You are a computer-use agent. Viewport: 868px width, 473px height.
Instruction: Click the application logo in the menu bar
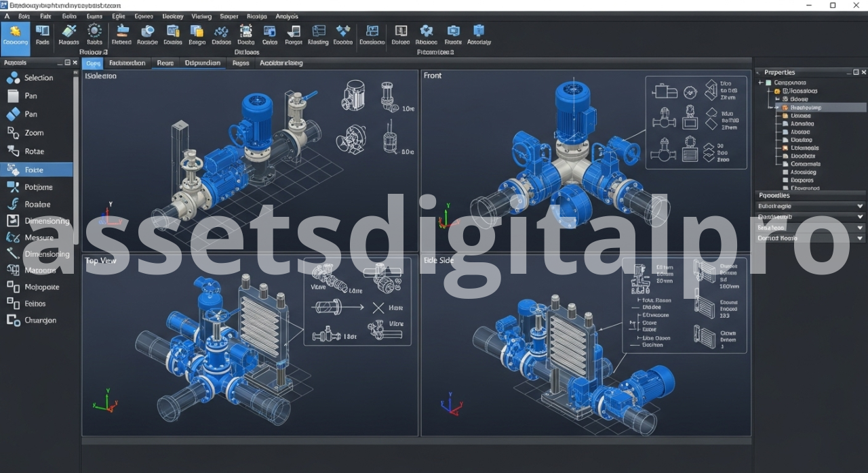[7, 16]
